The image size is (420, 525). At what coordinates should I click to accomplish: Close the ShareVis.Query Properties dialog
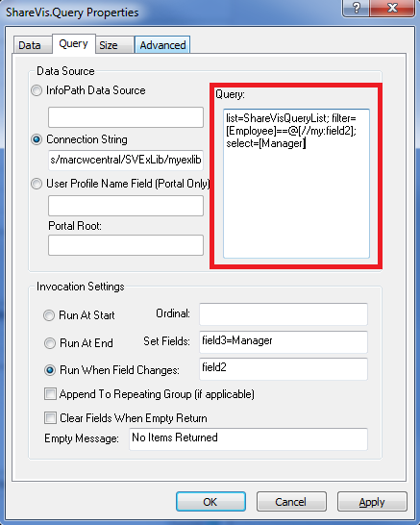[393, 8]
